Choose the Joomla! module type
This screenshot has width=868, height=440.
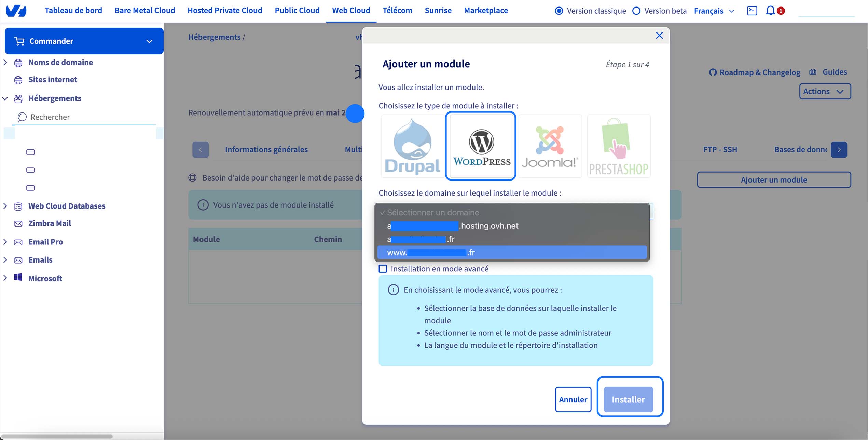point(550,146)
